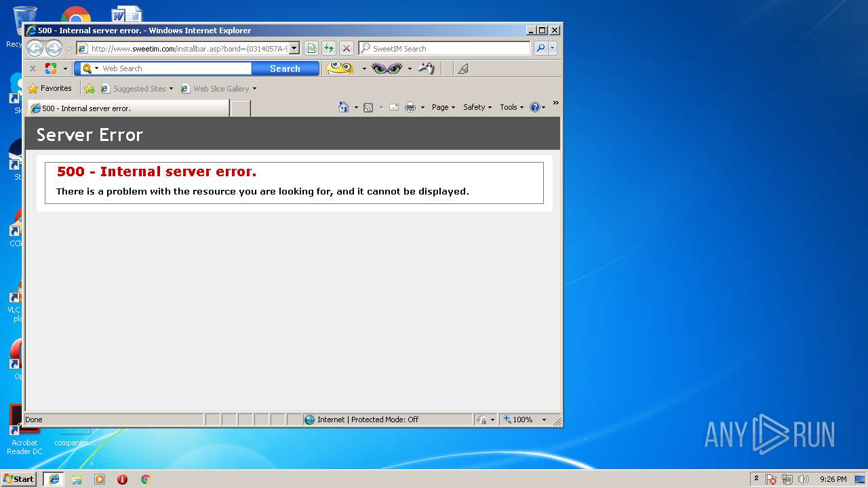Click the network tray icon
This screenshot has width=868, height=488.
787,479
